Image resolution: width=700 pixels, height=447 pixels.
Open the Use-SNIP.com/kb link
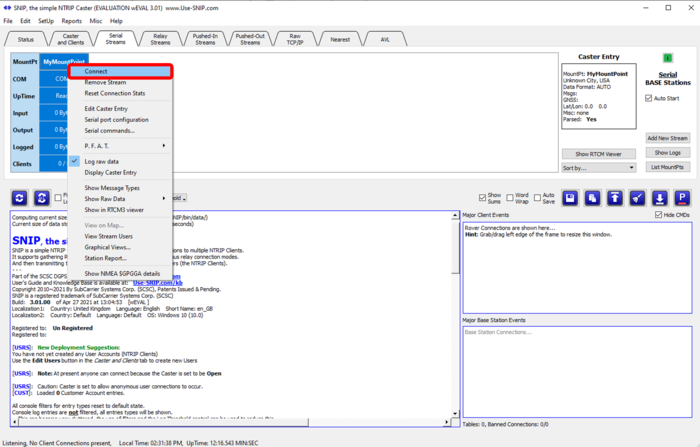[158, 283]
